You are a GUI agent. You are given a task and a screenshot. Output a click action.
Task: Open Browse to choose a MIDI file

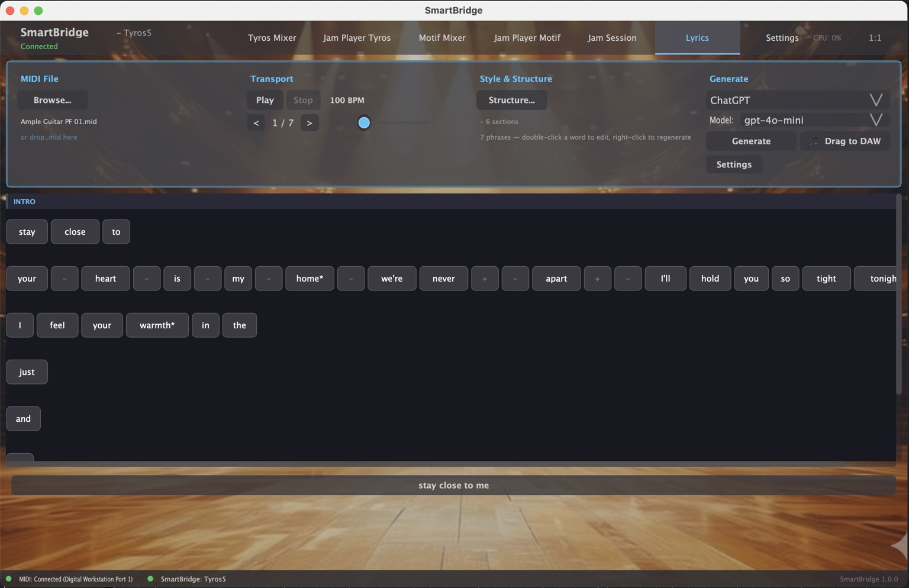pyautogui.click(x=53, y=99)
